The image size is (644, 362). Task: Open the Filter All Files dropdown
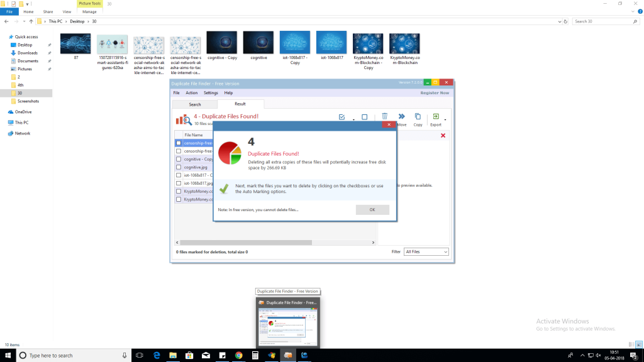tap(426, 251)
